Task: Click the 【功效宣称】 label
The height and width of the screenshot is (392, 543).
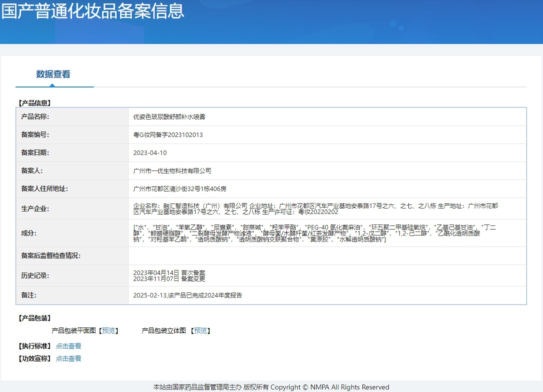Action: 35,358
